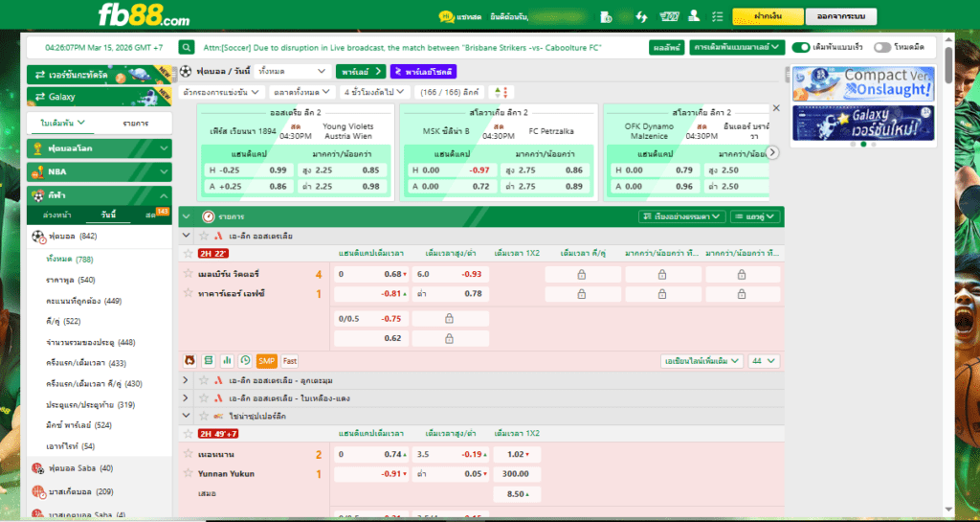Favorite Melbourne Victory team star
Viewport: 980px width, 522px height.
tap(188, 273)
